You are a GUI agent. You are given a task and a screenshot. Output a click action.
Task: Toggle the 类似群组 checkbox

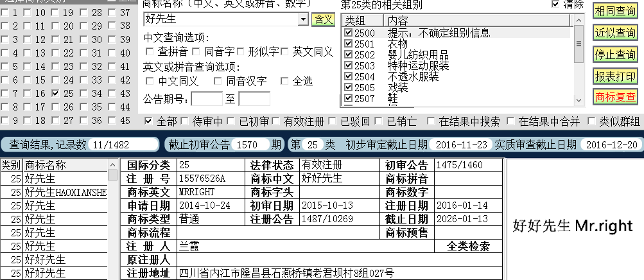coord(591,121)
